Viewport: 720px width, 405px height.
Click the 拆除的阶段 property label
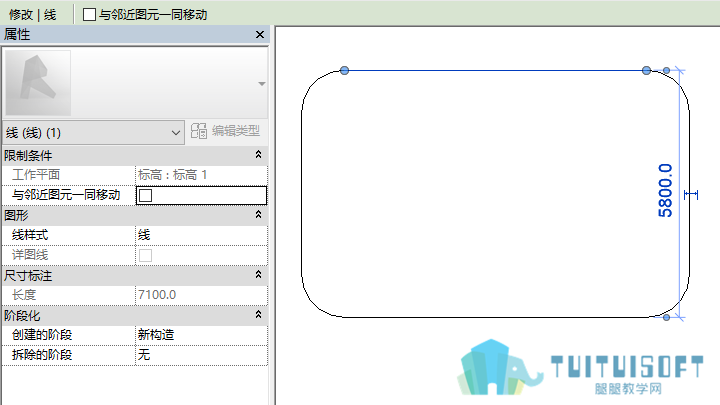(x=42, y=354)
